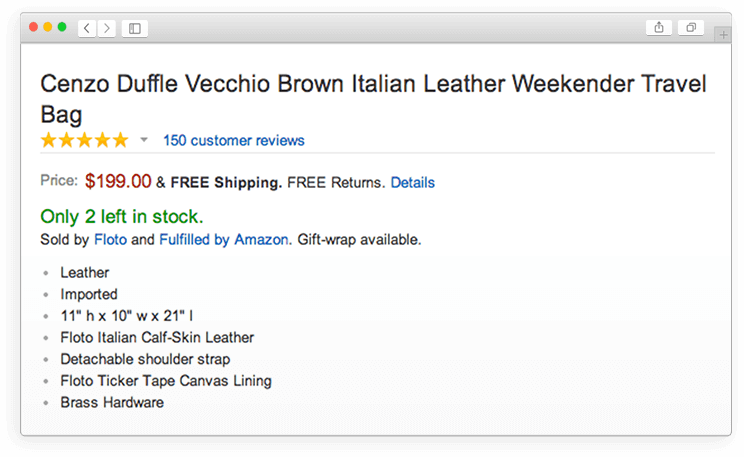
Task: Open 150 customer reviews link
Action: tap(234, 140)
